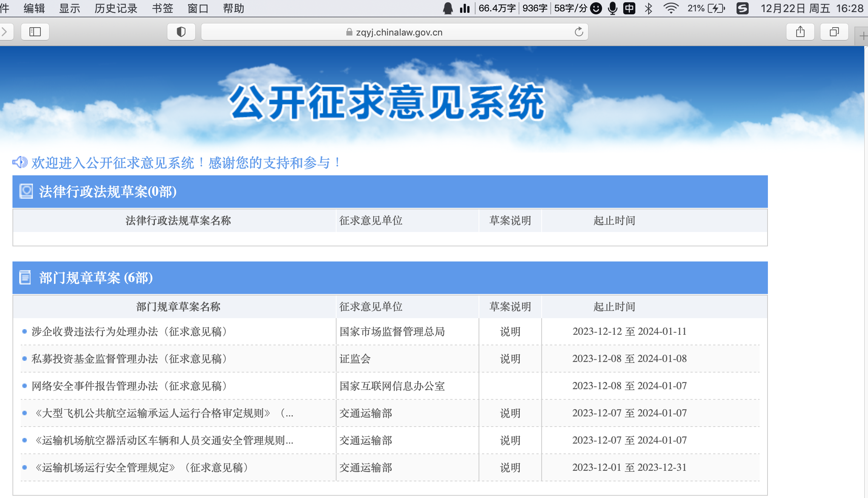The width and height of the screenshot is (868, 498).
Task: Click 说明 for 涉企收费违法行为处理办法 row
Action: [510, 331]
